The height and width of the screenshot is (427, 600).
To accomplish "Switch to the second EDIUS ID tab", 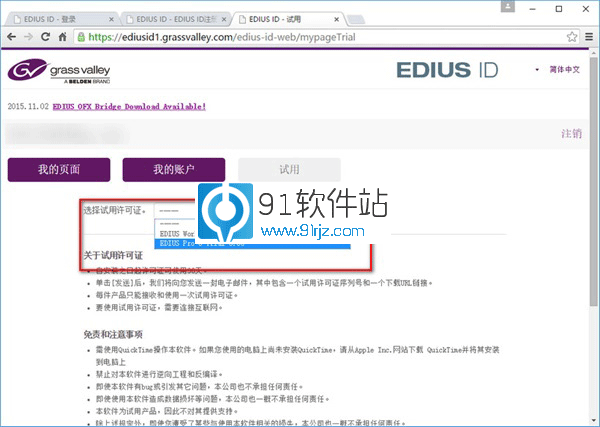I will pyautogui.click(x=170, y=18).
